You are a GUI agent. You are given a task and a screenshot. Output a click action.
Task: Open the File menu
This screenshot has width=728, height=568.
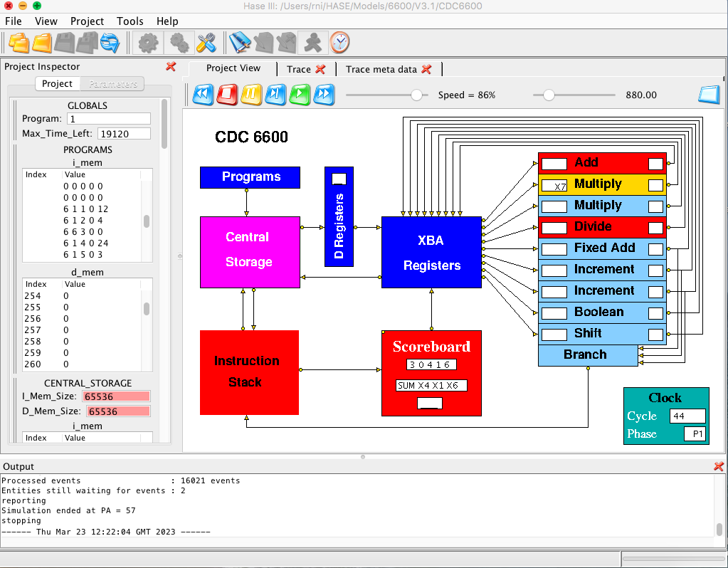tap(13, 21)
